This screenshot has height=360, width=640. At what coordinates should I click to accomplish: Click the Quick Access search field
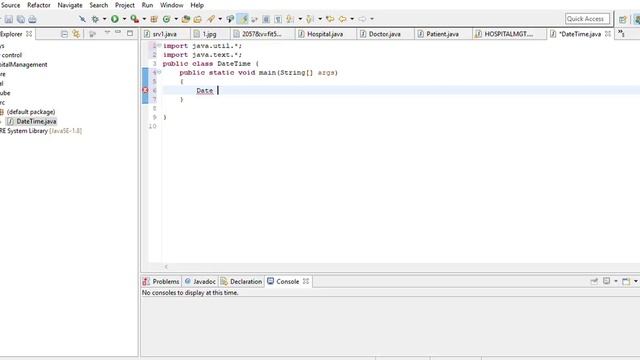[x=587, y=19]
